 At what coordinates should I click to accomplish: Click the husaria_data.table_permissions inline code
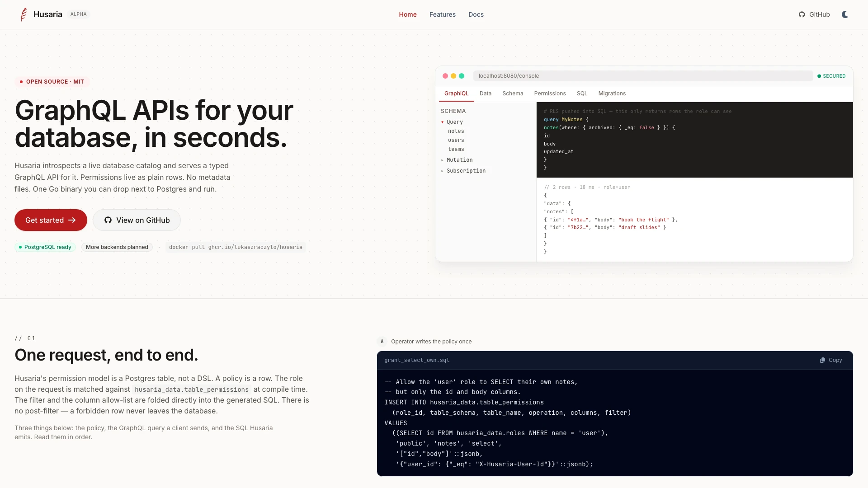point(192,389)
